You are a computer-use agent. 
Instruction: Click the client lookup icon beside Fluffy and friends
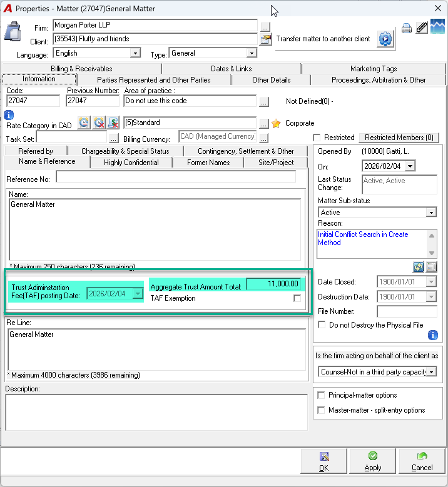(x=265, y=39)
